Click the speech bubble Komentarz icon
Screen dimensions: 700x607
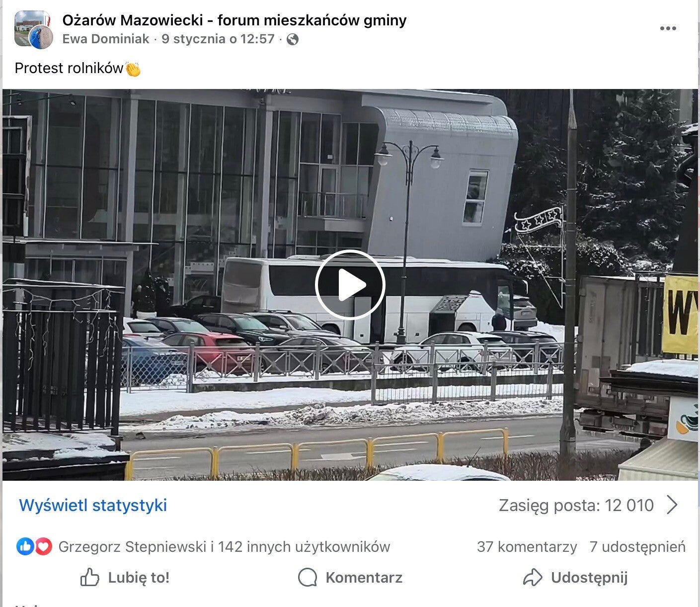(308, 577)
